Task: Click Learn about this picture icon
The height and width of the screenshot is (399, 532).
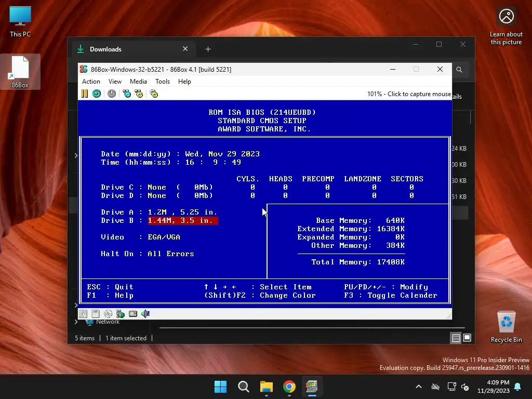Action: click(x=506, y=26)
